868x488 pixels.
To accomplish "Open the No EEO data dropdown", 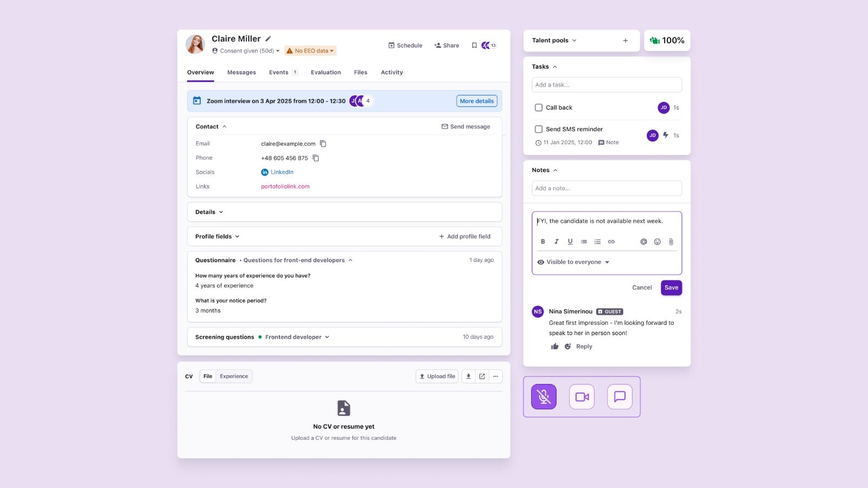I will point(310,51).
